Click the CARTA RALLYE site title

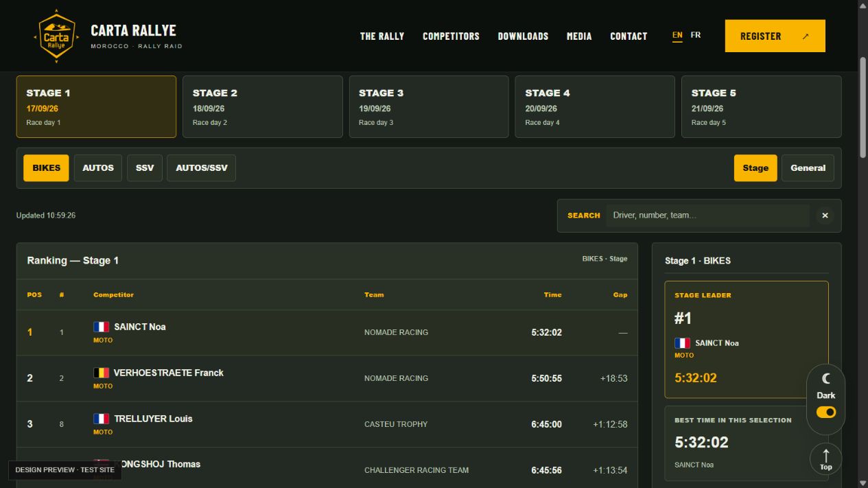point(133,30)
